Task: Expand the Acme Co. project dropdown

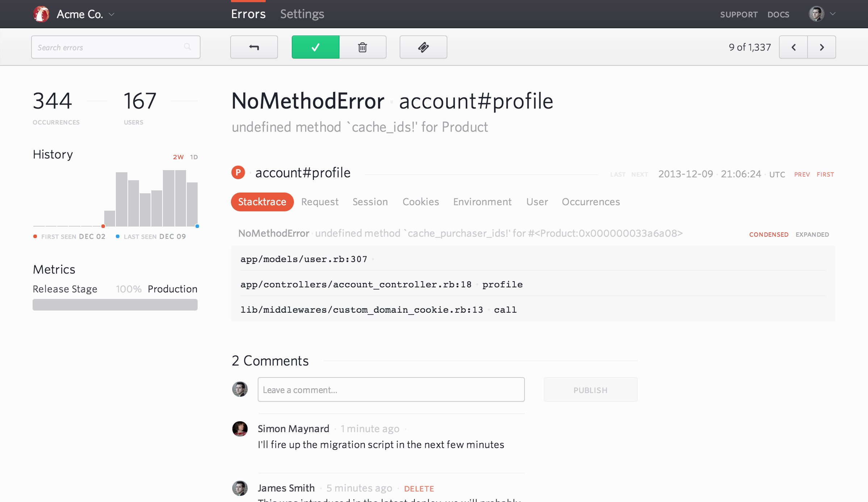Action: point(111,14)
